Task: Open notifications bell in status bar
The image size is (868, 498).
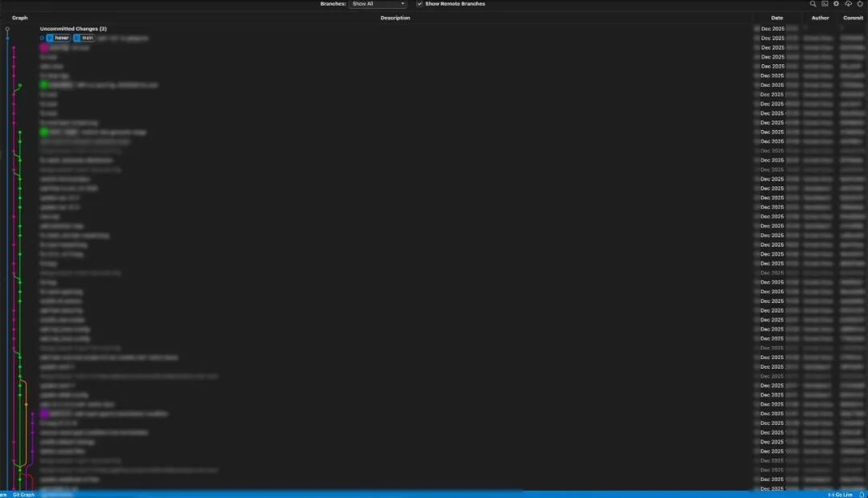Action: (862, 495)
